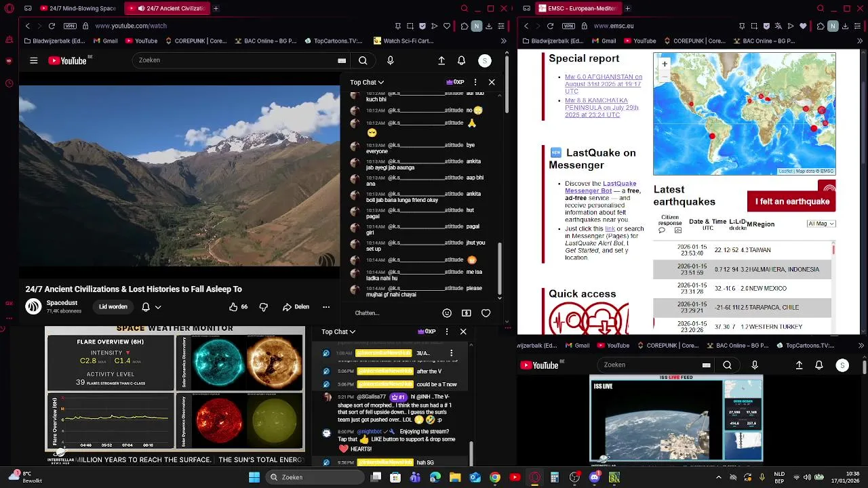This screenshot has height=488, width=868.
Task: Open emoji picker in the chat input row
Action: [x=447, y=313]
